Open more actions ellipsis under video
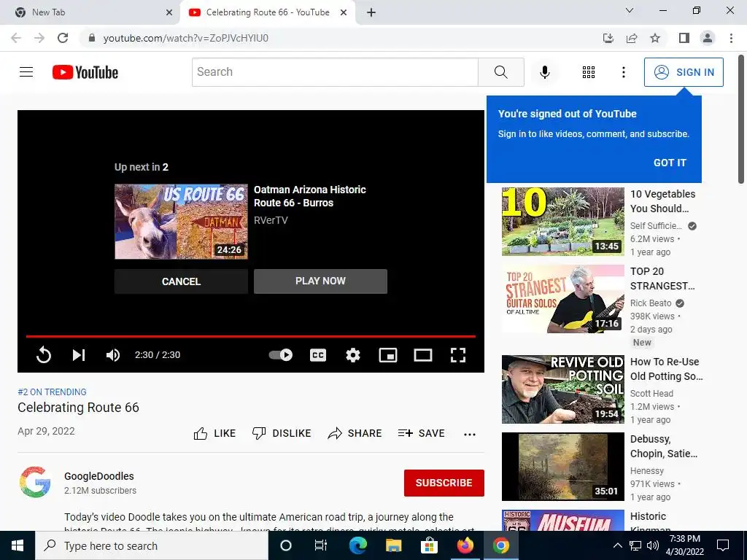Viewport: 747px width, 560px height. [470, 435]
